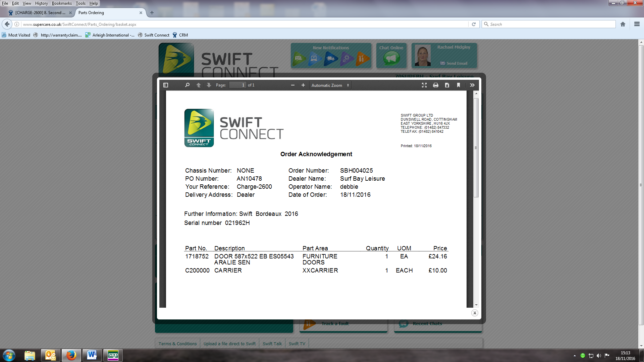Close the order acknowledgement popup

point(475,313)
